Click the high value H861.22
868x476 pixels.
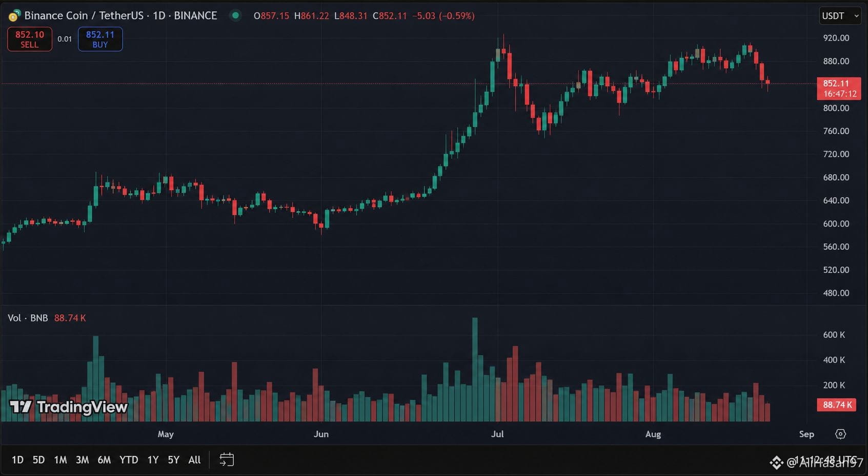pyautogui.click(x=312, y=16)
